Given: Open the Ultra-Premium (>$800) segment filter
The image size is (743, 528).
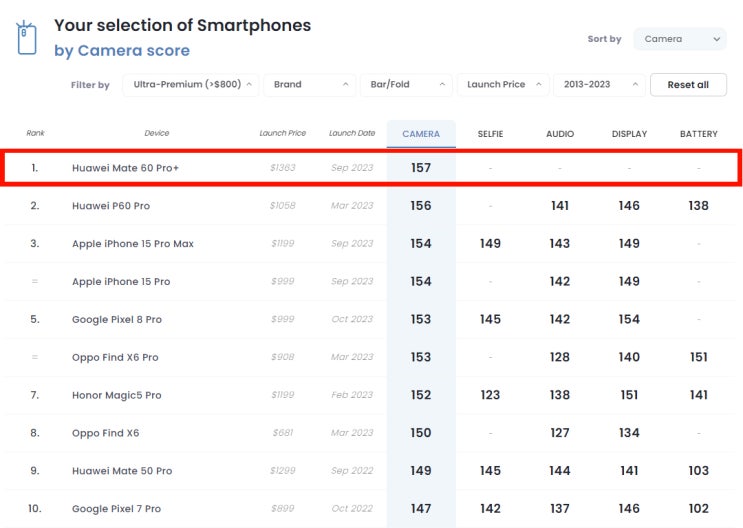Looking at the screenshot, I should tap(191, 85).
